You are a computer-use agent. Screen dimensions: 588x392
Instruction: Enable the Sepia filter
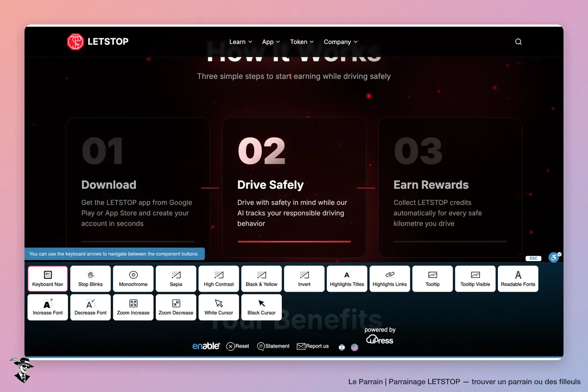(176, 279)
